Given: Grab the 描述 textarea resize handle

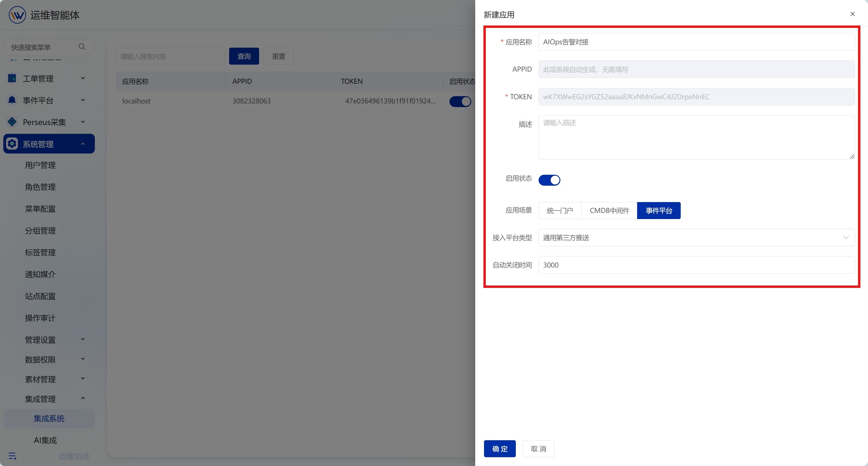Looking at the screenshot, I should coord(852,157).
